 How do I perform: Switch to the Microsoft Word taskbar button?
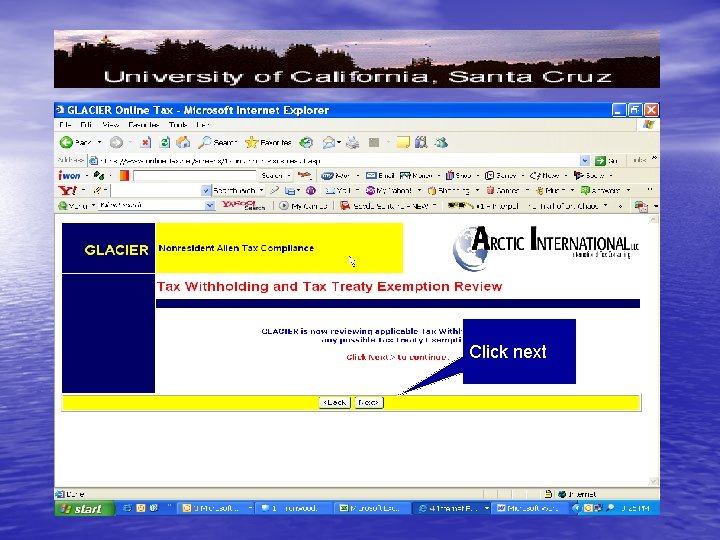[529, 508]
